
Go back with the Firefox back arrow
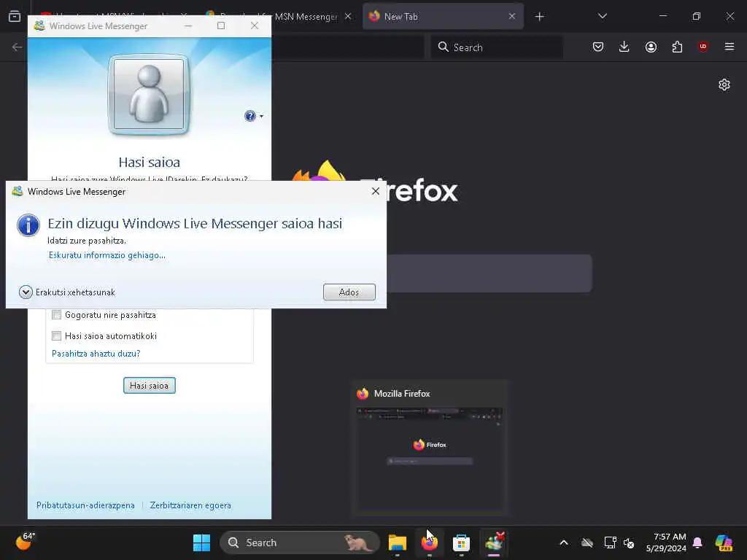pyautogui.click(x=18, y=47)
